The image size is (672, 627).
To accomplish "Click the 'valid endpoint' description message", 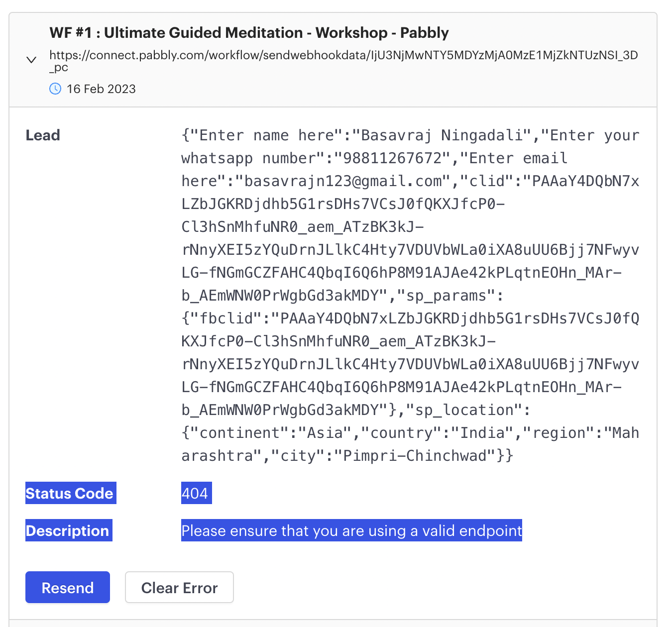I will click(x=351, y=530).
